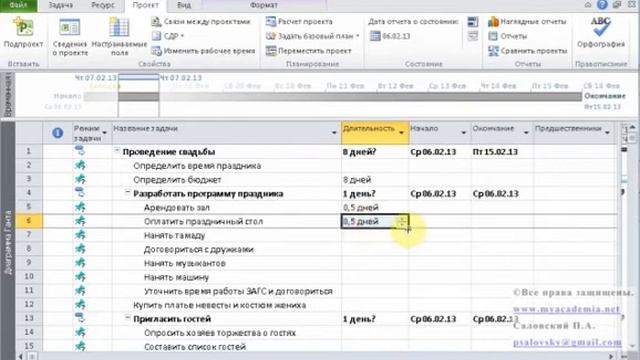The height and width of the screenshot is (360, 640).
Task: Open Длительность column dropdown arrow
Action: (x=401, y=133)
